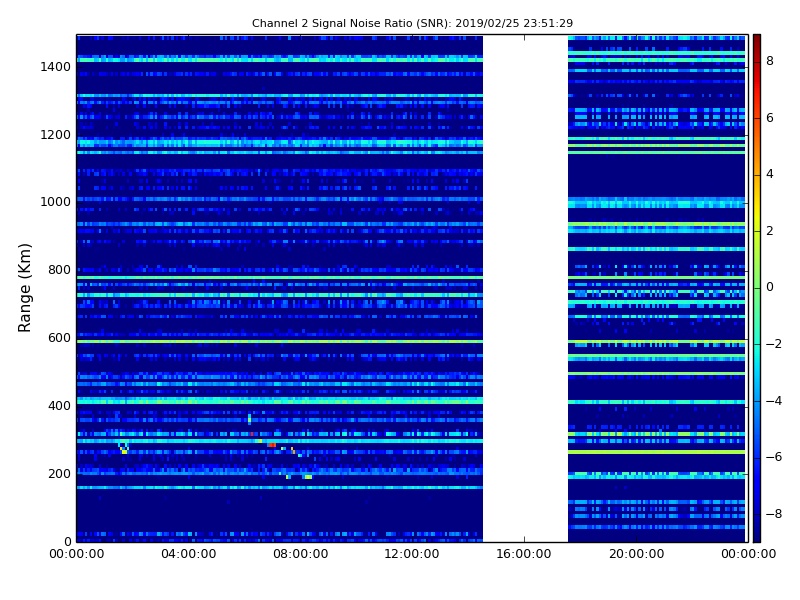800x600 pixels.
Task: Click the colorbar label −6
Action: pyautogui.click(x=773, y=457)
